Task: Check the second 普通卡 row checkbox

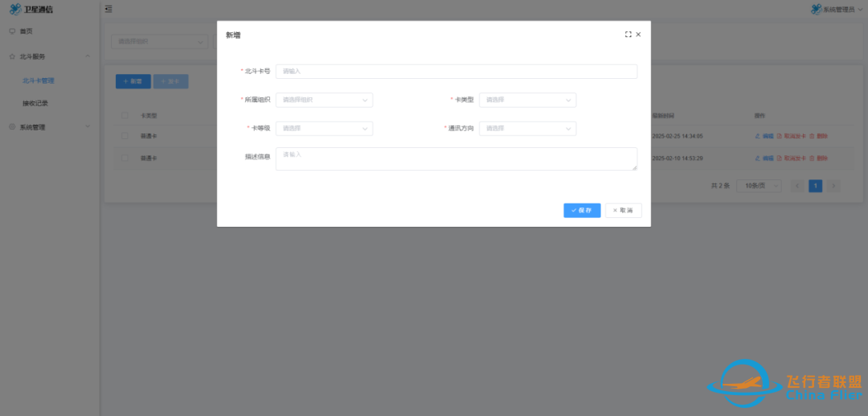Action: [x=125, y=158]
